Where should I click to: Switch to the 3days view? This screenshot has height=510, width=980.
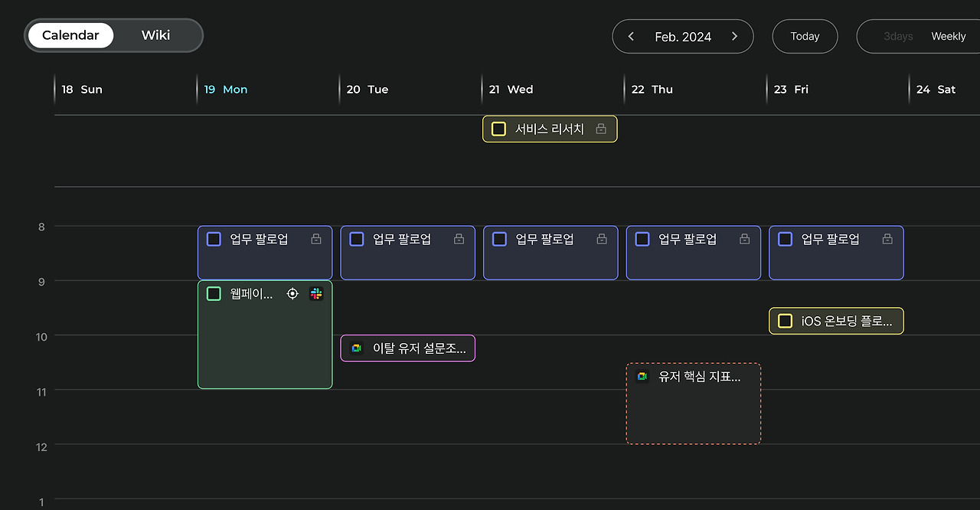(898, 37)
